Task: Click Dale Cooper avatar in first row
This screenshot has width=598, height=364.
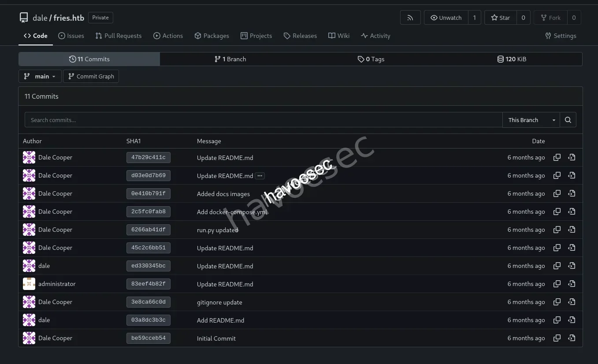Action: coord(29,157)
